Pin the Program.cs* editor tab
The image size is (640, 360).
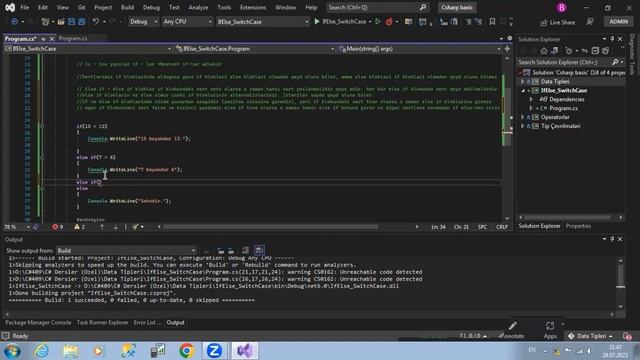pos(43,39)
